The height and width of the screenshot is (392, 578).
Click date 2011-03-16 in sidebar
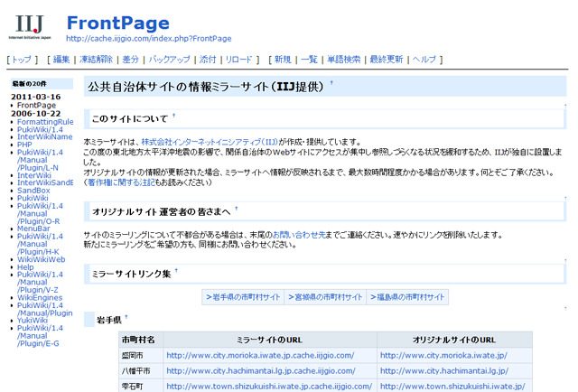(36, 97)
